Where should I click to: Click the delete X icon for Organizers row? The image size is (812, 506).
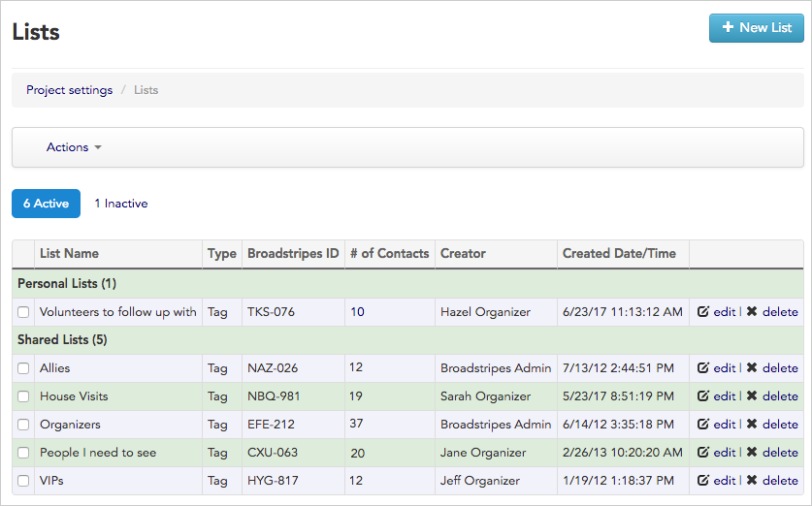[x=752, y=425]
